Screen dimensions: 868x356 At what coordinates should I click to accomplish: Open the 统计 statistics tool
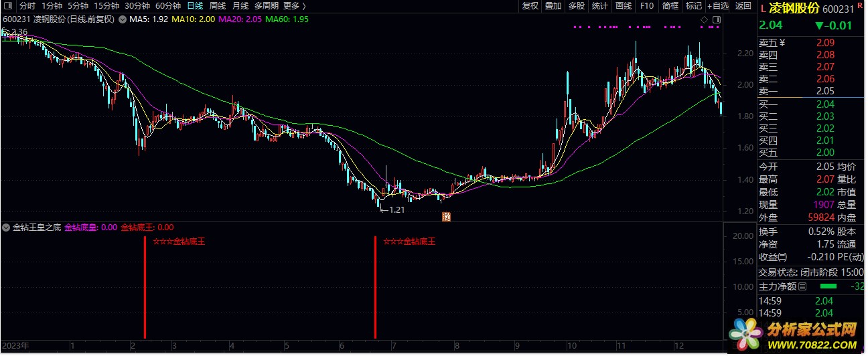(x=599, y=6)
